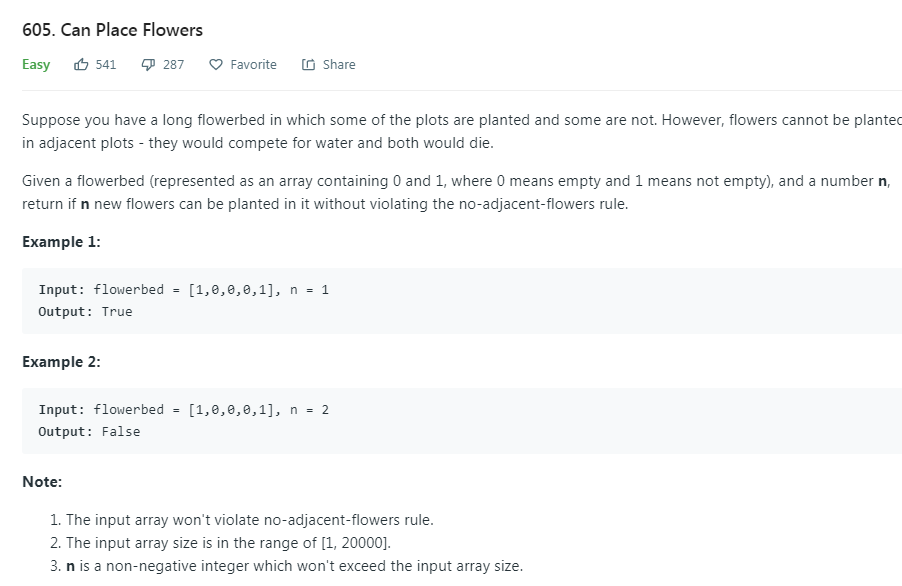The width and height of the screenshot is (902, 586).
Task: Select the Output: True text
Action: pyautogui.click(x=86, y=311)
